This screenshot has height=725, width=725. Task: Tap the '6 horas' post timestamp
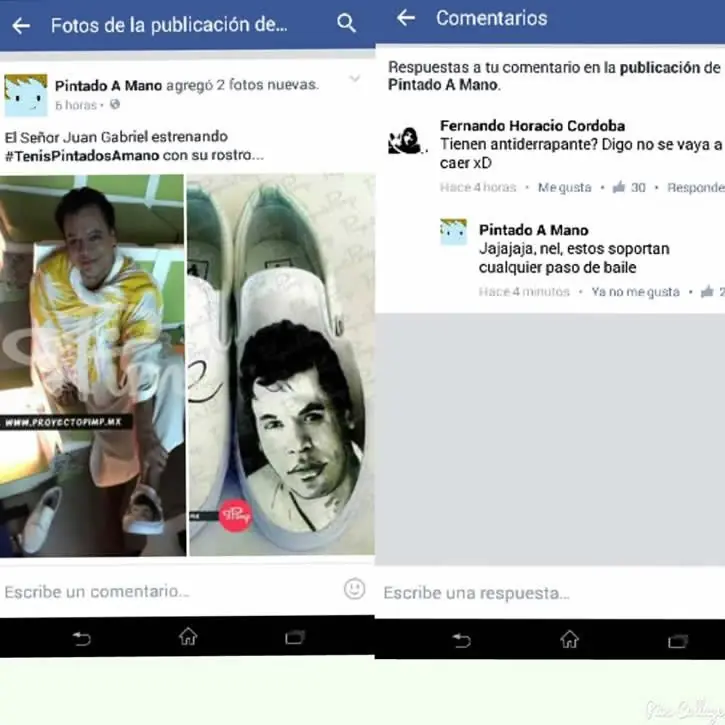(75, 105)
